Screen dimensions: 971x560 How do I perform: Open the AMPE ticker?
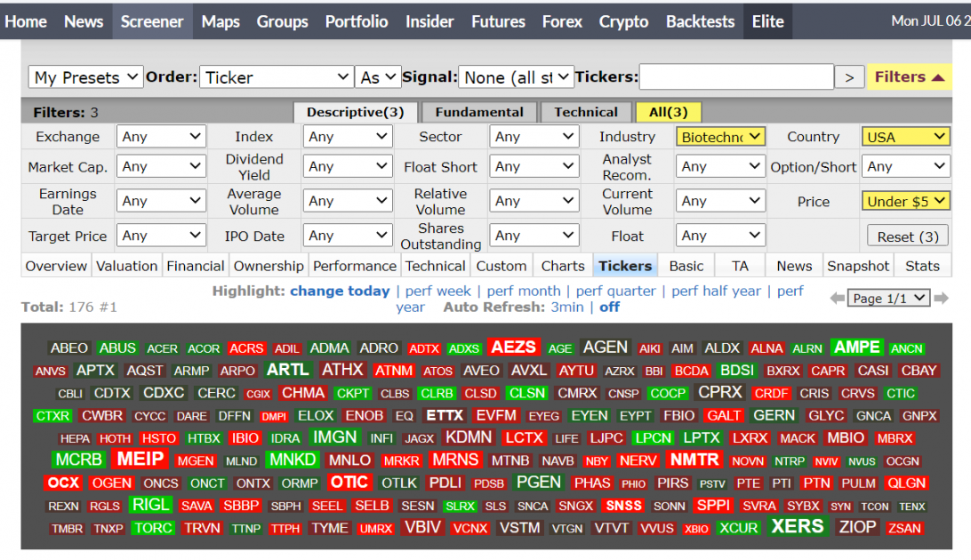click(x=857, y=348)
